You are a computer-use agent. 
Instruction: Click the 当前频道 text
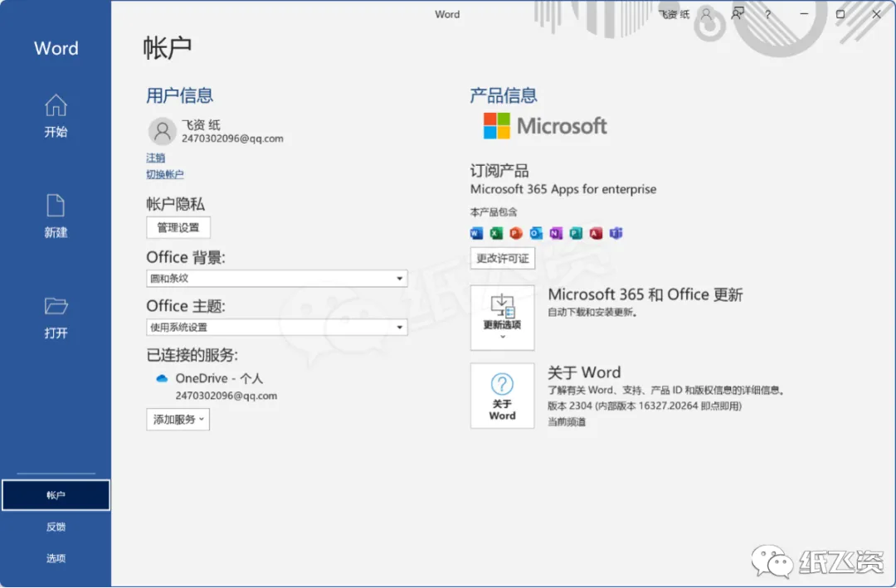pos(567,421)
